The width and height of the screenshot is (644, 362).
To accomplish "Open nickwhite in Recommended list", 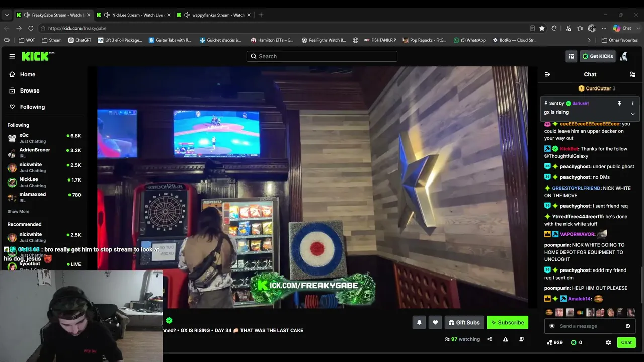I will pos(44,237).
